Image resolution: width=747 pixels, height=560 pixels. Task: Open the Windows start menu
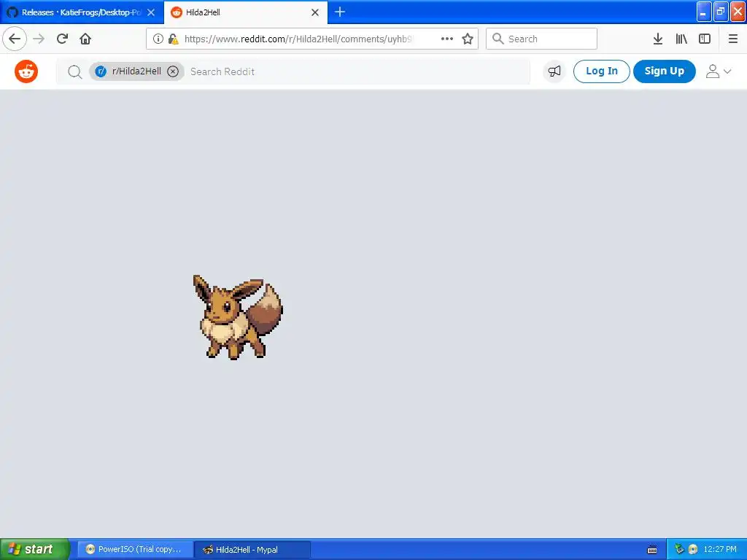pyautogui.click(x=34, y=549)
